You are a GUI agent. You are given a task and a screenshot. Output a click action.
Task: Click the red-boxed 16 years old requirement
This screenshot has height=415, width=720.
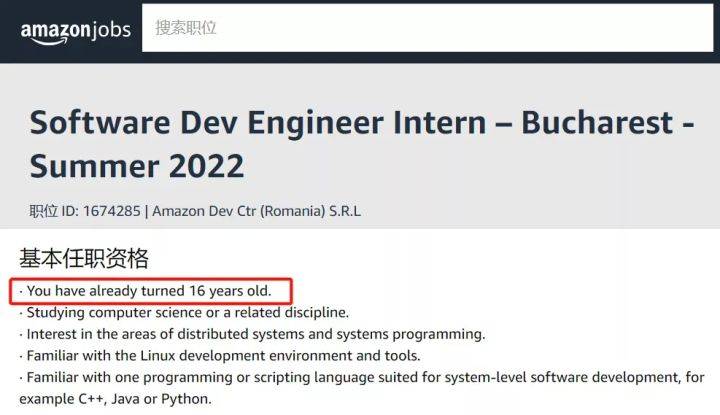click(x=151, y=291)
